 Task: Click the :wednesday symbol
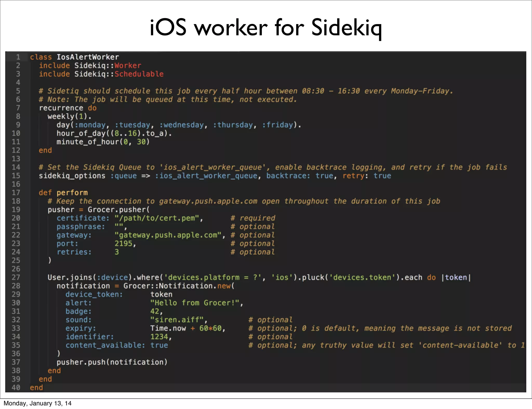click(181, 125)
